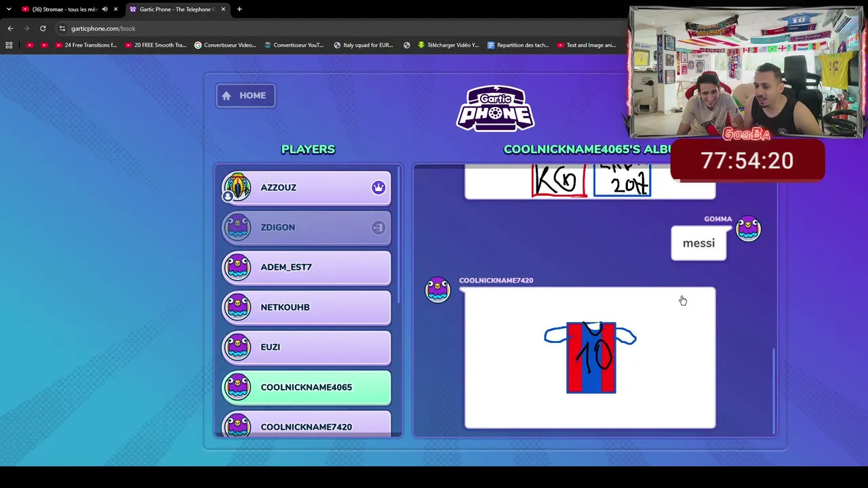Screen dimensions: 868x488
Task: Click EUZI's bird avatar
Action: click(x=237, y=347)
